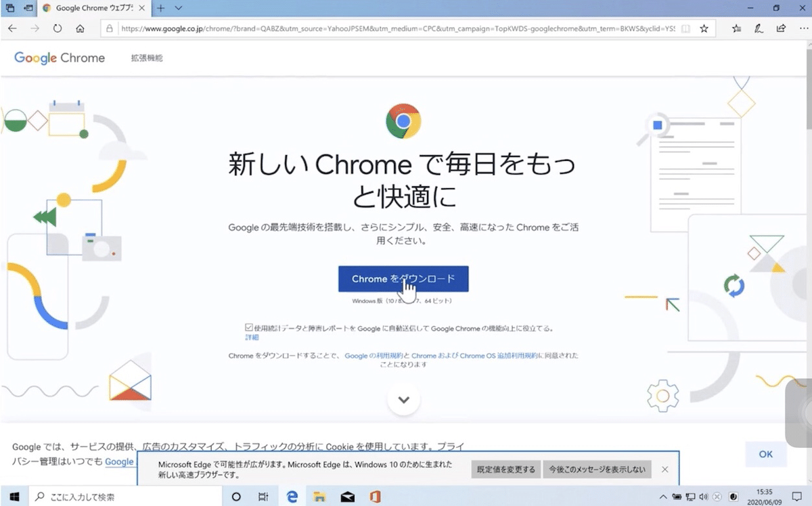Open the clock showing 15:35
This screenshot has height=506, width=812.
coord(763,497)
